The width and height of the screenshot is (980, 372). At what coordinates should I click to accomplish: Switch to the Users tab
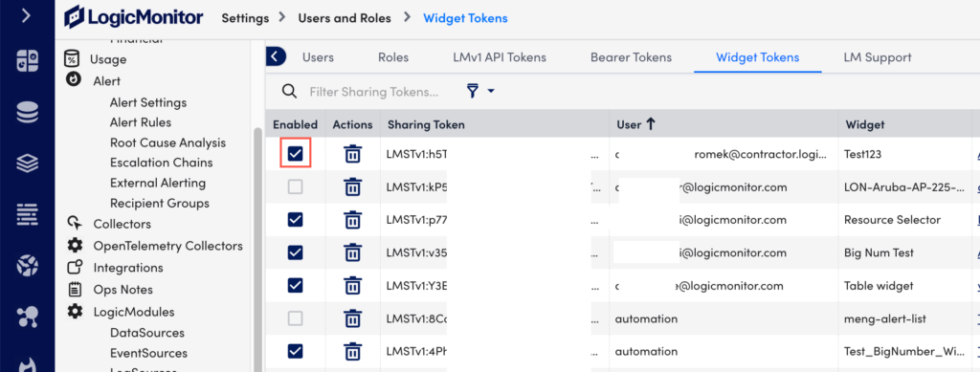point(318,57)
